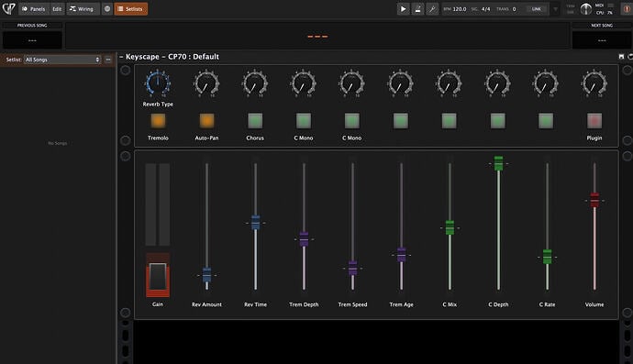Toggle the red Plugin pad
Viewport: 633px width, 364px height.
594,121
